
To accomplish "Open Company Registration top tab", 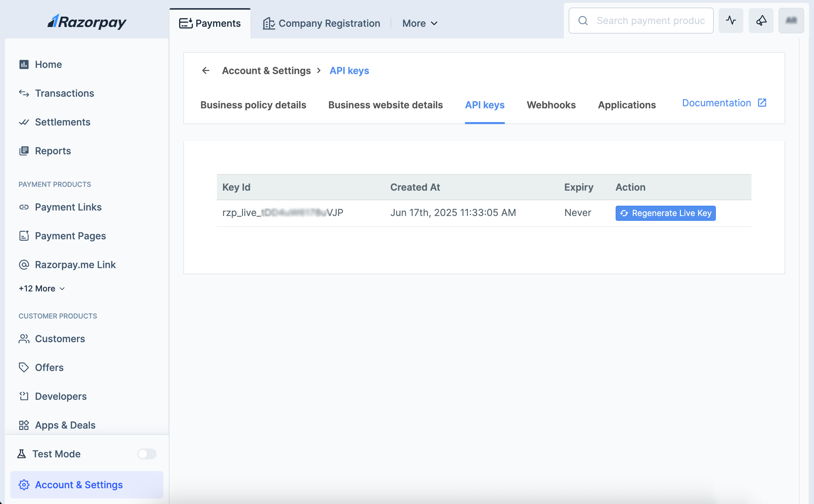I will click(322, 23).
